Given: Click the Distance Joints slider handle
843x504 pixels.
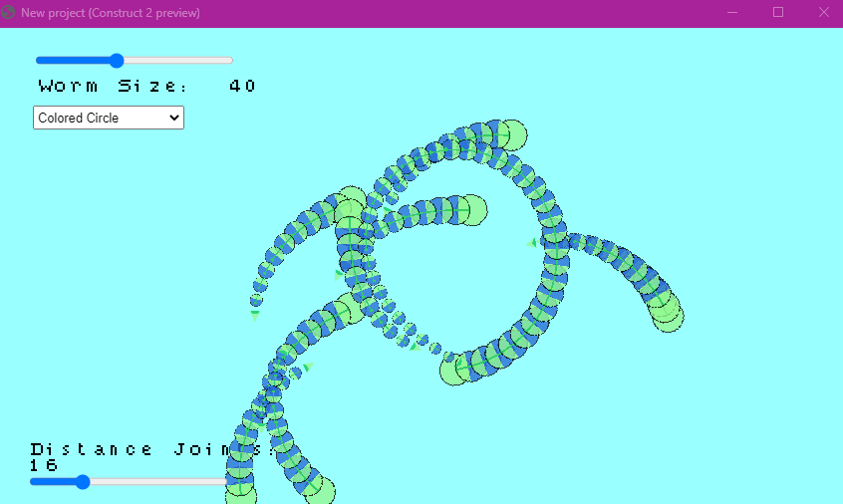Looking at the screenshot, I should click(x=83, y=481).
